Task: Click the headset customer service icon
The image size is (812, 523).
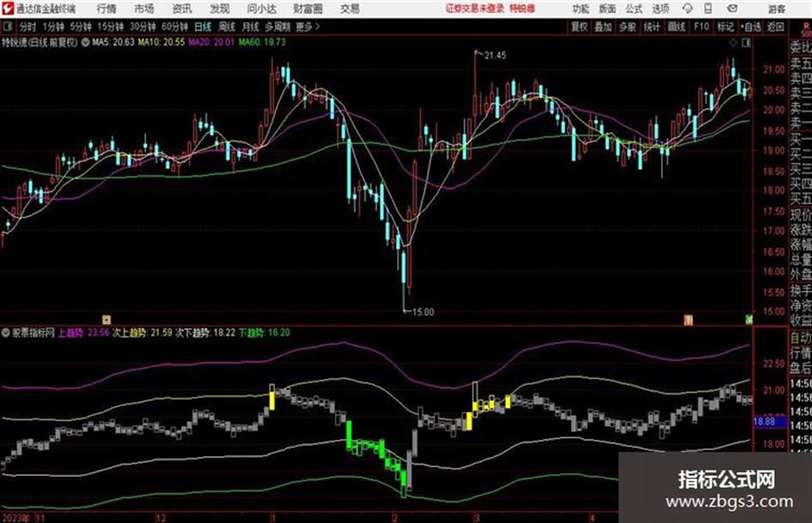Action: pos(687,9)
